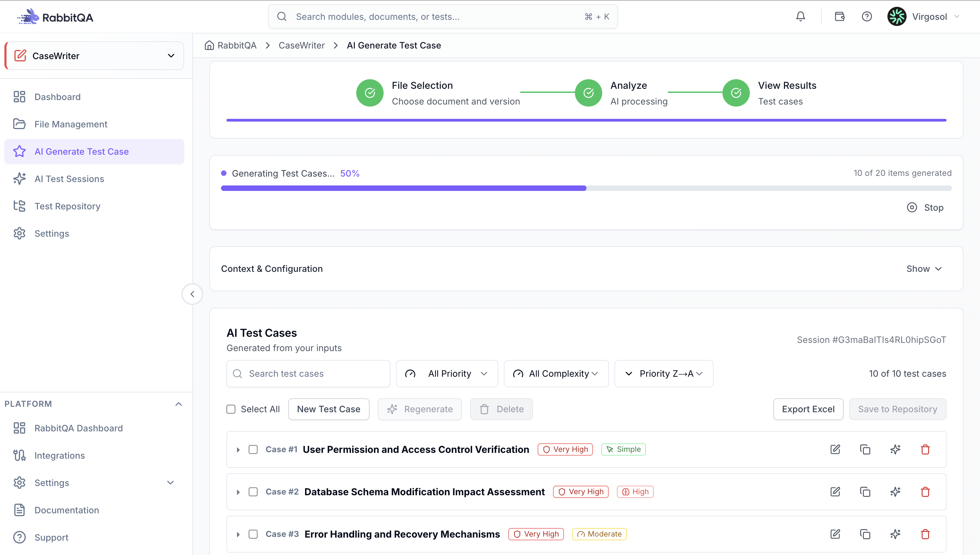
Task: Open the Priority Z→A sort dropdown
Action: coord(664,374)
